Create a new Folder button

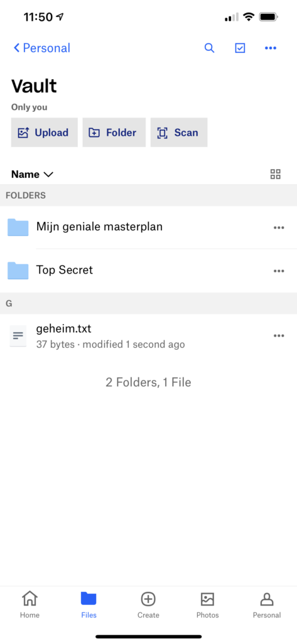(x=114, y=132)
